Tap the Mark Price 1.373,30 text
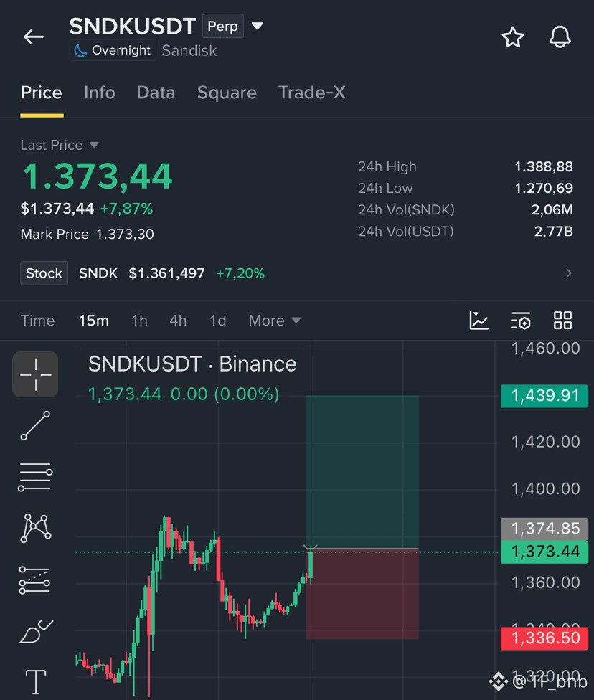This screenshot has height=700, width=594. 87,234
